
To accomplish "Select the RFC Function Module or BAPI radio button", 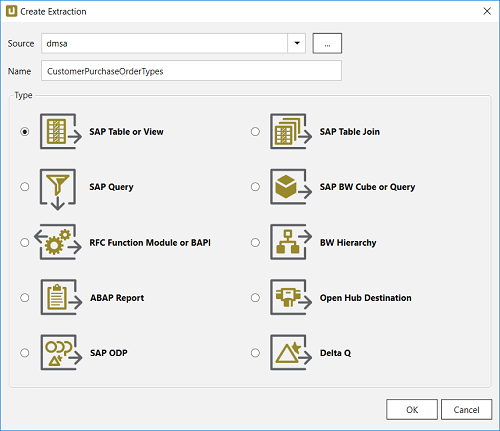I will (25, 242).
